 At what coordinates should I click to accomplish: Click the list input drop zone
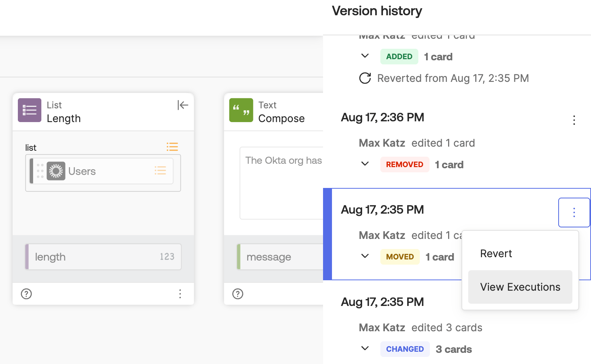(103, 173)
